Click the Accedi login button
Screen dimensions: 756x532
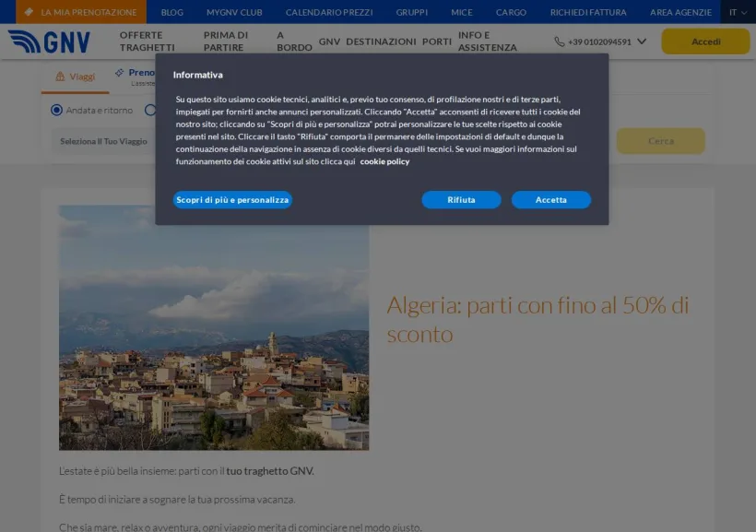tap(705, 41)
